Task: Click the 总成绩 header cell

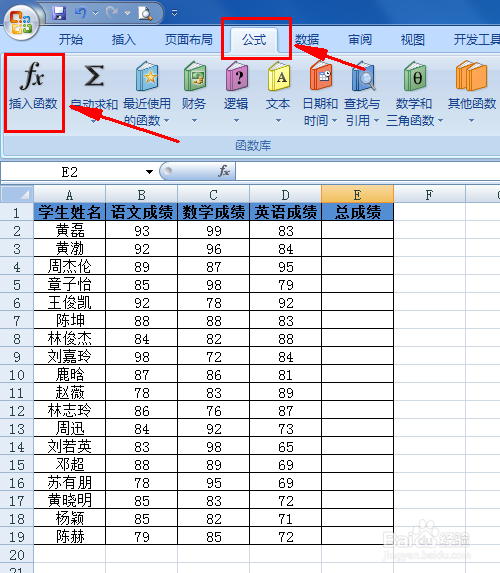Action: [x=357, y=212]
